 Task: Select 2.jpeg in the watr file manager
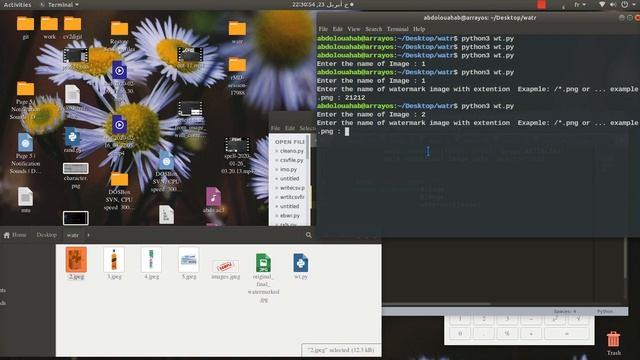[76, 260]
